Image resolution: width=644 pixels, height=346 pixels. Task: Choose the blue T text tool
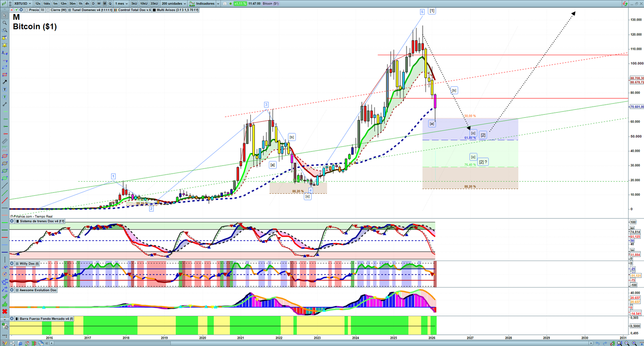[5, 89]
